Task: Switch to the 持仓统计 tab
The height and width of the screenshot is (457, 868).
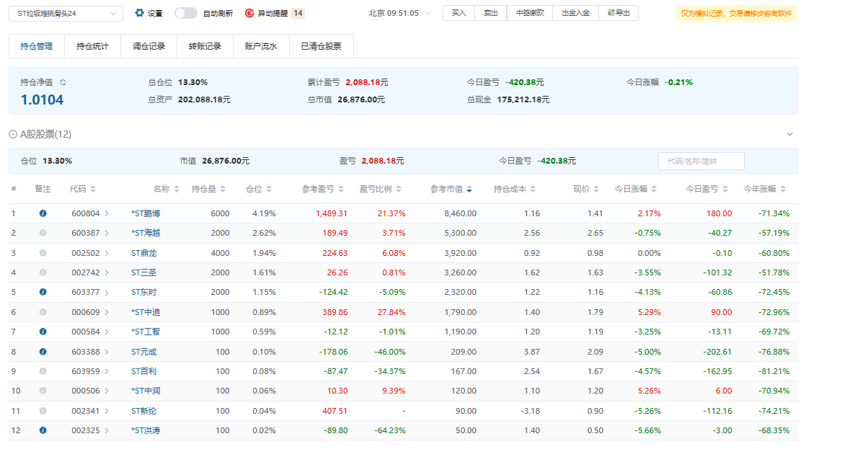Action: 92,46
